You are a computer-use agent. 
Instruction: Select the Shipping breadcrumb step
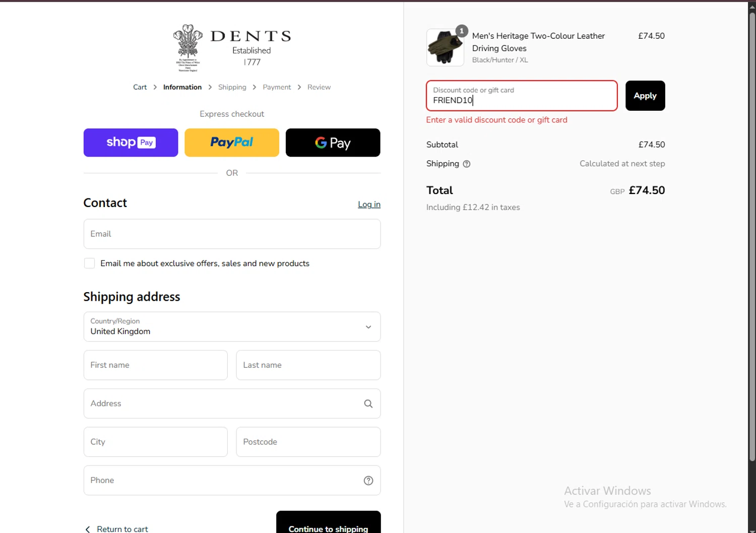[232, 87]
